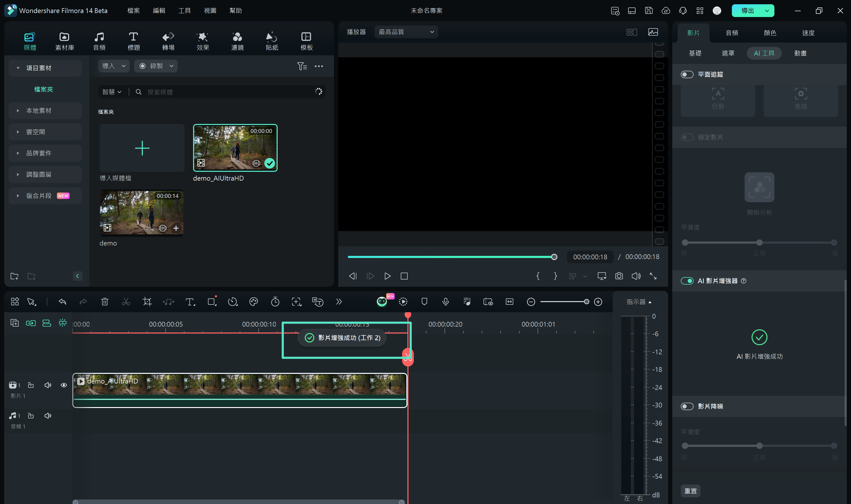Click the marker shield icon in timeline toolbar
851x504 pixels.
(424, 302)
